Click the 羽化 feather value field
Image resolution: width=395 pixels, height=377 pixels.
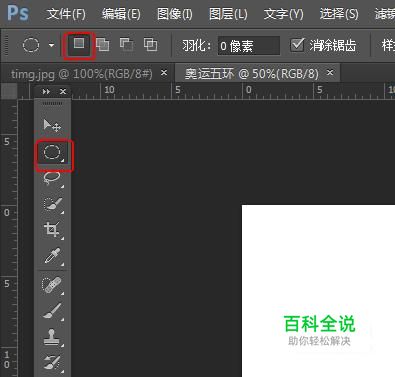click(248, 45)
